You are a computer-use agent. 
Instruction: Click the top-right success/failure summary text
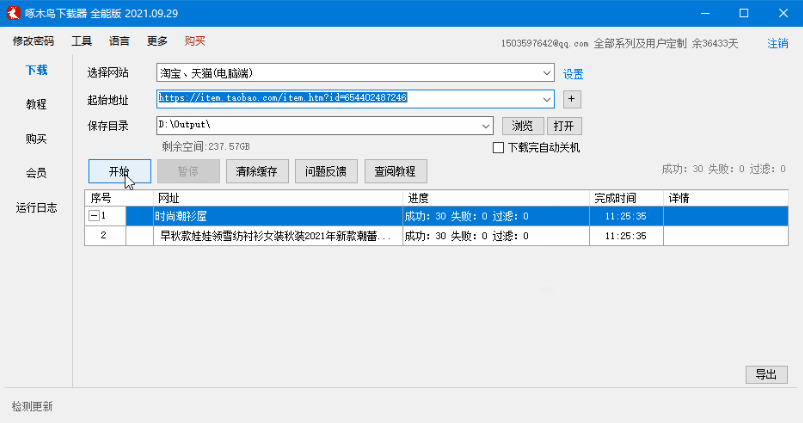[724, 169]
